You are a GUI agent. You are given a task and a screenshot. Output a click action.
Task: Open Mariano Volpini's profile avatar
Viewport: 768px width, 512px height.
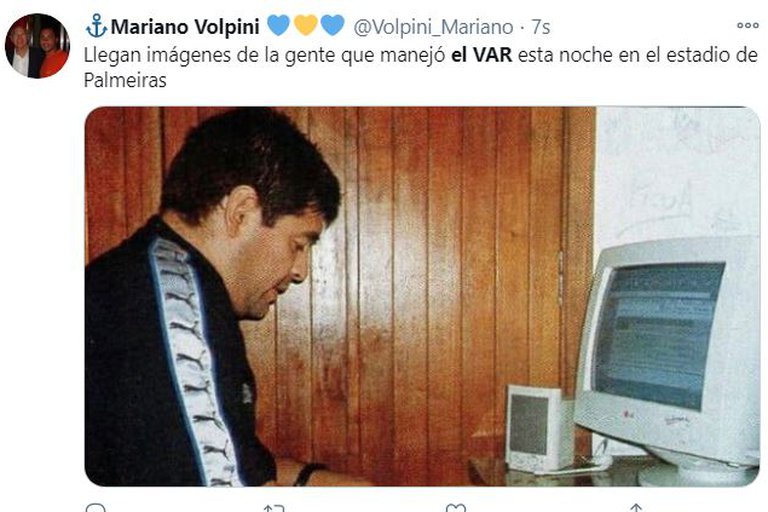[x=37, y=46]
